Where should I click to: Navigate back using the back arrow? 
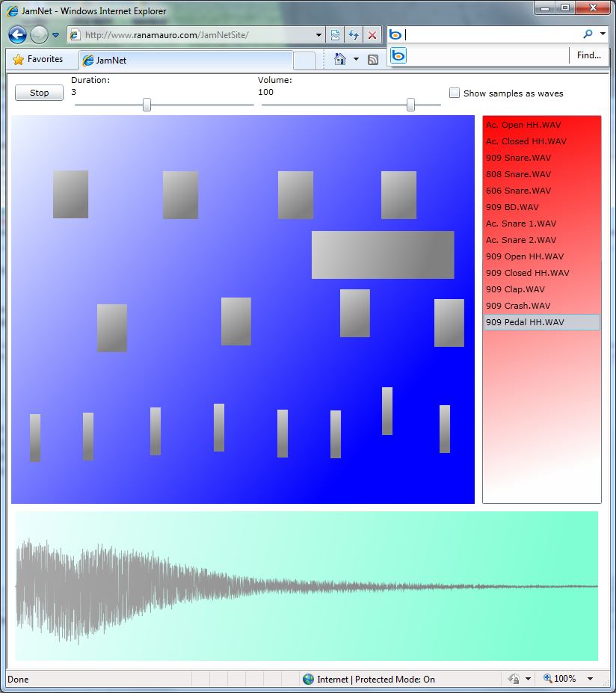[x=16, y=34]
